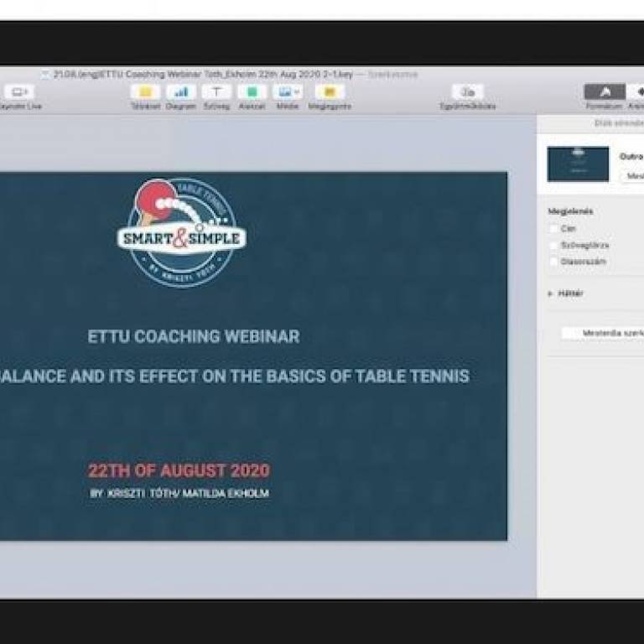Add a chart using Diagram button
The height and width of the screenshot is (644, 644).
click(x=181, y=91)
